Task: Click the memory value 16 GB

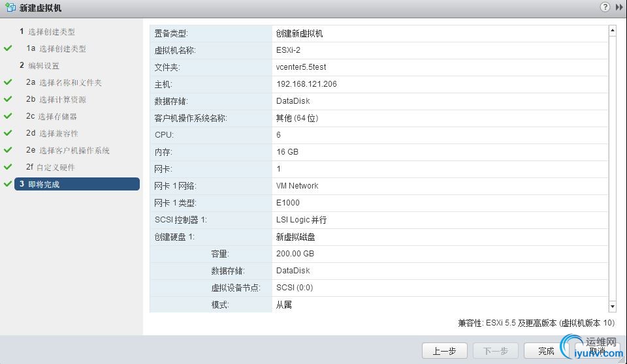Action: pyautogui.click(x=287, y=152)
